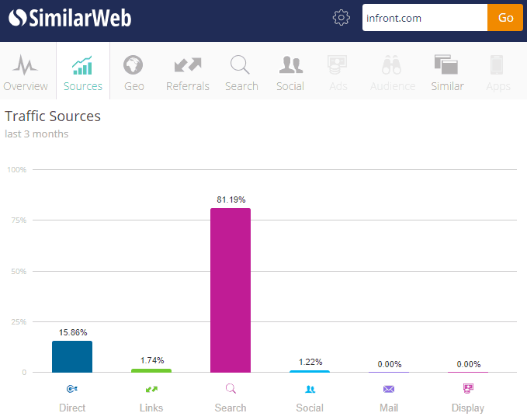Screen dimensions: 527x420
Task: Click the settings gear icon
Action: (x=342, y=18)
